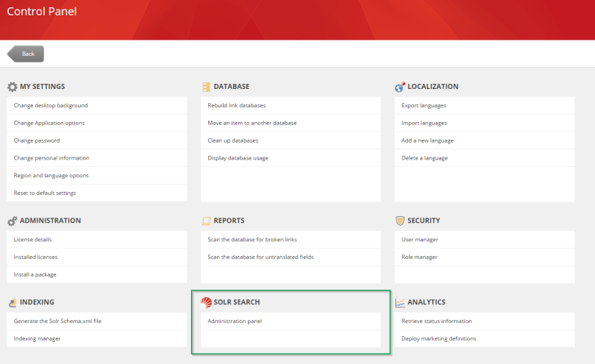The width and height of the screenshot is (595, 364).
Task: Click the Security shield icon
Action: coord(400,221)
